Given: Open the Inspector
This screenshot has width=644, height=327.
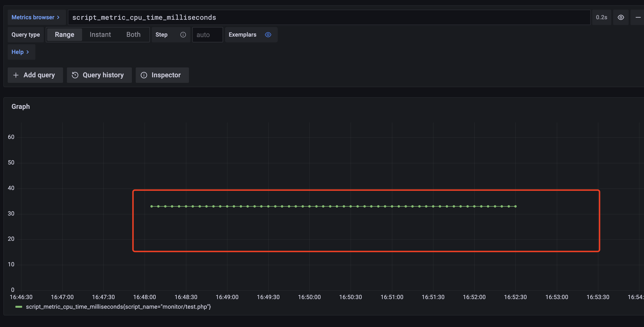Looking at the screenshot, I should 162,75.
